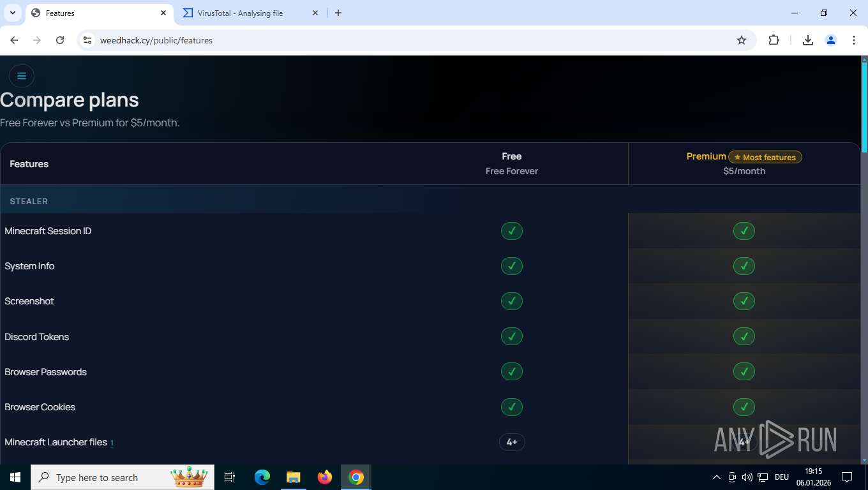Click the scrollbar down arrow
Viewport: 868px width, 490px height.
pyautogui.click(x=865, y=459)
